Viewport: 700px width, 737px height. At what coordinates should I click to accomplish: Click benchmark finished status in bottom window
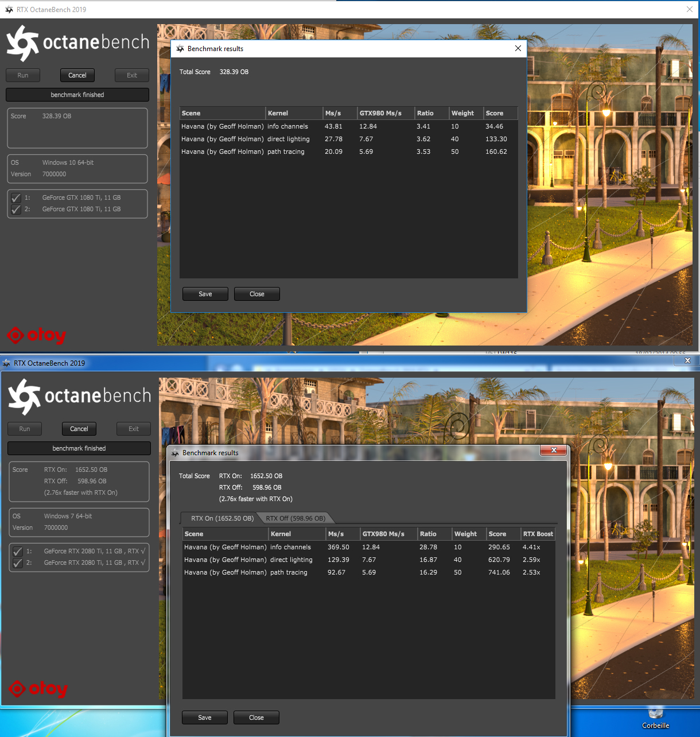pos(79,448)
